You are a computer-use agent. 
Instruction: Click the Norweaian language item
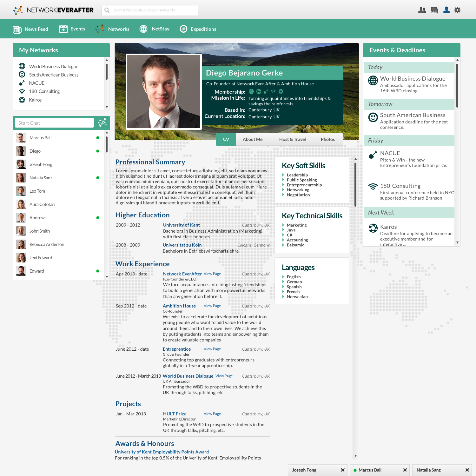coord(297,297)
